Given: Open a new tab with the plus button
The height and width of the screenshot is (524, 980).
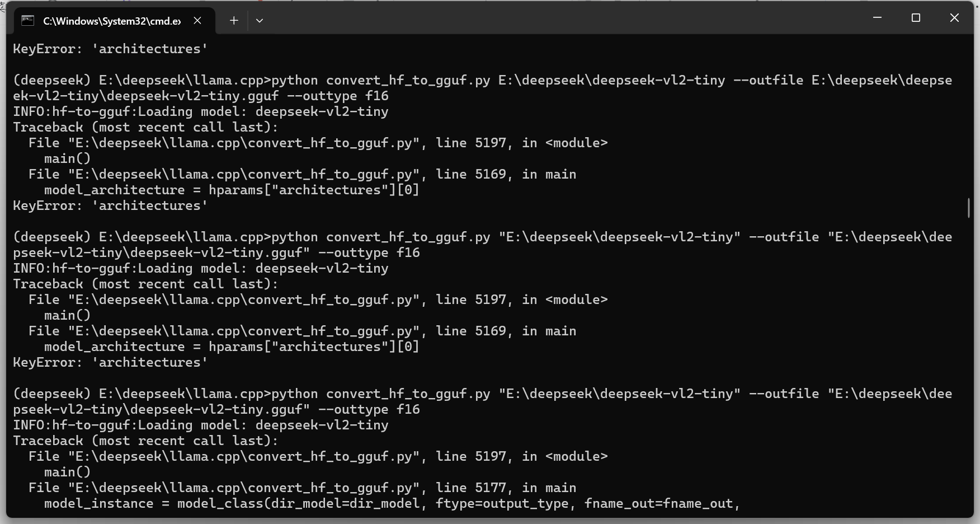Looking at the screenshot, I should click(234, 21).
